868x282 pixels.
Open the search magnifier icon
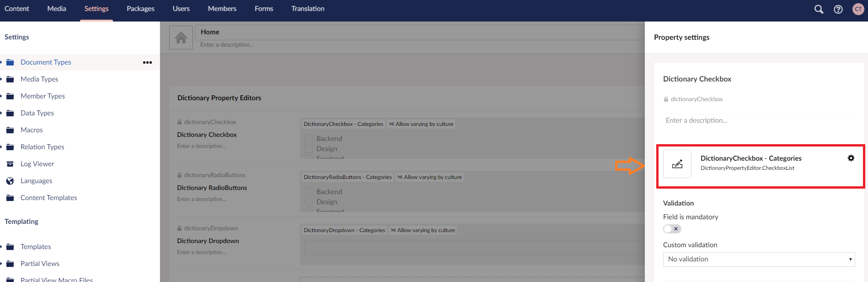[819, 9]
